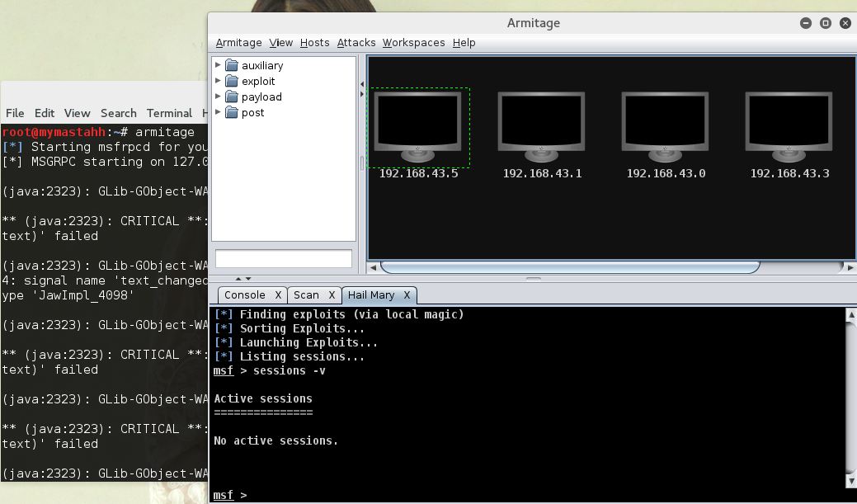Open View menu in terminal window
The image size is (857, 504).
[x=77, y=113]
